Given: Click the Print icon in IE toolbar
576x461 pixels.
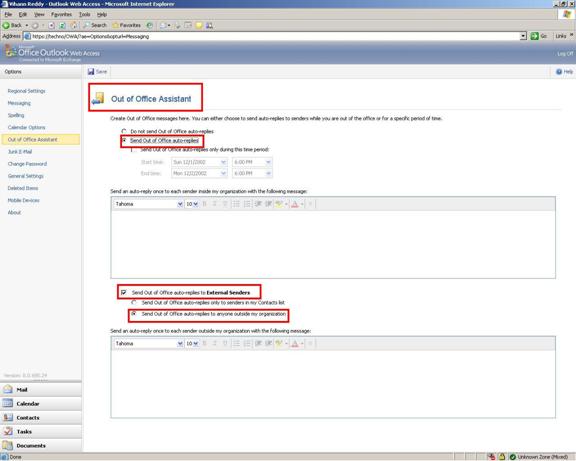Looking at the screenshot, I should [x=178, y=25].
